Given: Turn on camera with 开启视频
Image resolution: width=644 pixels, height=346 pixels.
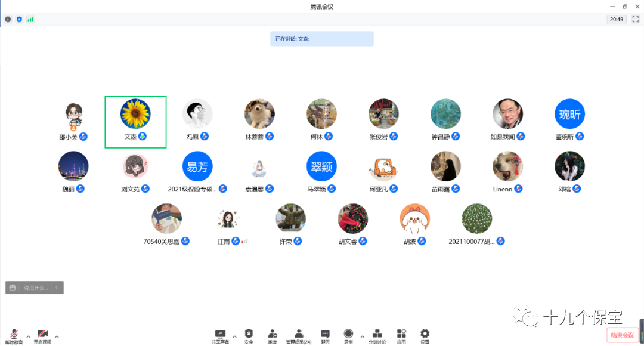Looking at the screenshot, I should [42, 336].
